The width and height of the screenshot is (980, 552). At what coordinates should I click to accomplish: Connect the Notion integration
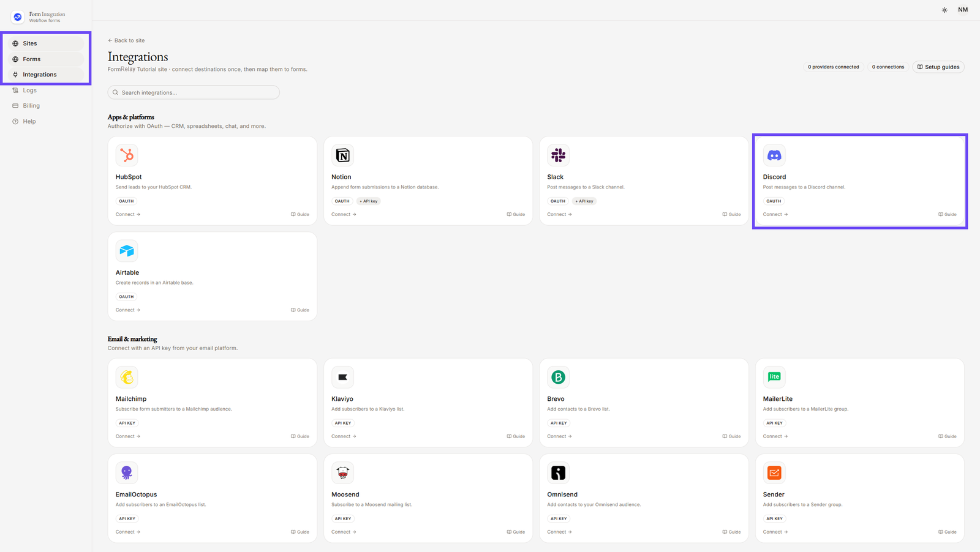(x=344, y=214)
